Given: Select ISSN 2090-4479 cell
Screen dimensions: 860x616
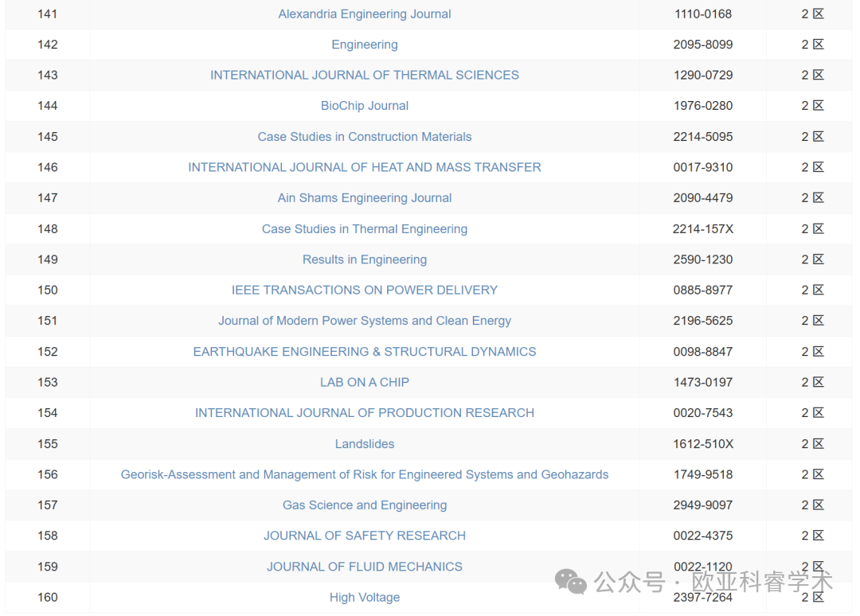Looking at the screenshot, I should [x=702, y=198].
